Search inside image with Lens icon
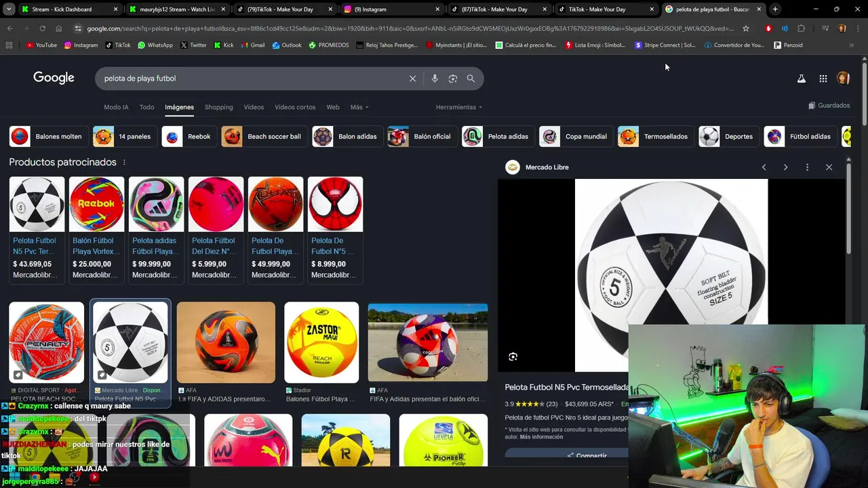The width and height of the screenshot is (868, 488). point(513,357)
